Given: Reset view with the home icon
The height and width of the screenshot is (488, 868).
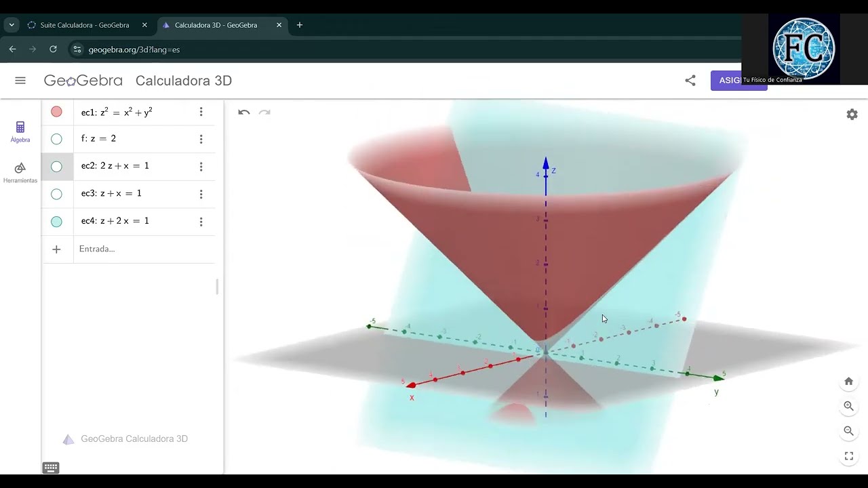Looking at the screenshot, I should click(x=848, y=382).
